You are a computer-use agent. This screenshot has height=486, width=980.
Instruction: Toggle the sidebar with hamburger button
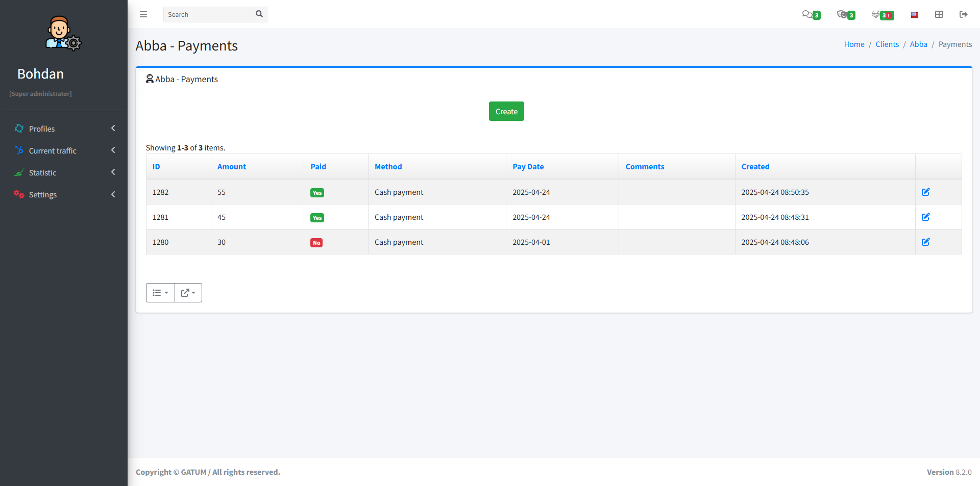[x=143, y=14]
